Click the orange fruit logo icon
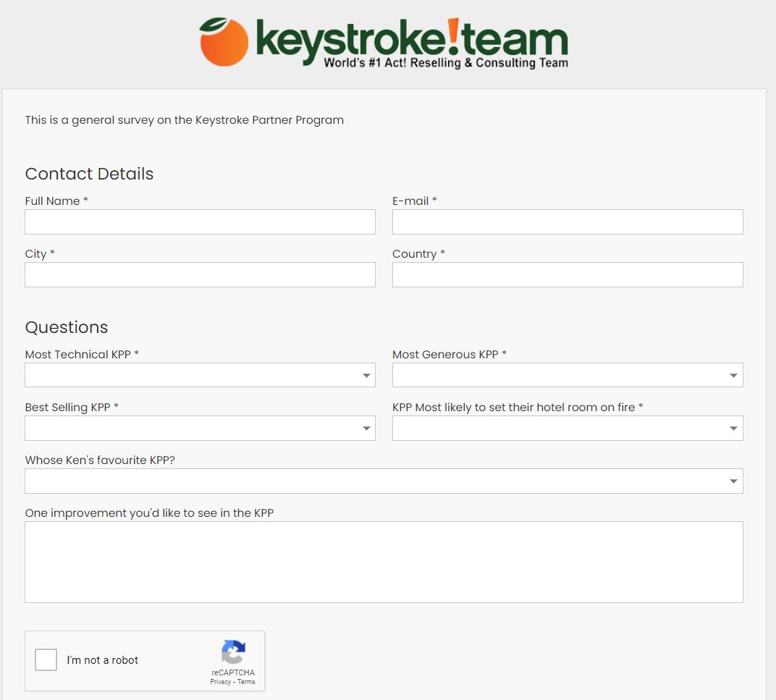Viewport: 776px width, 700px height. click(x=224, y=42)
